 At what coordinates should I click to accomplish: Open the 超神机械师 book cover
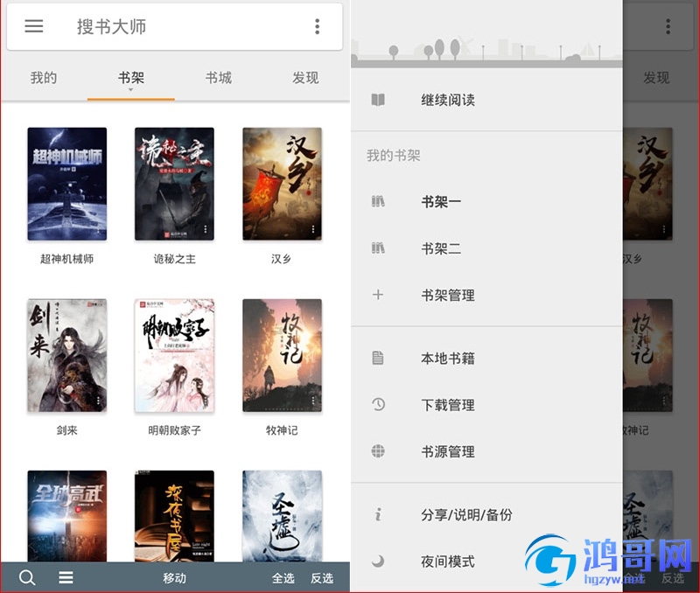point(67,184)
